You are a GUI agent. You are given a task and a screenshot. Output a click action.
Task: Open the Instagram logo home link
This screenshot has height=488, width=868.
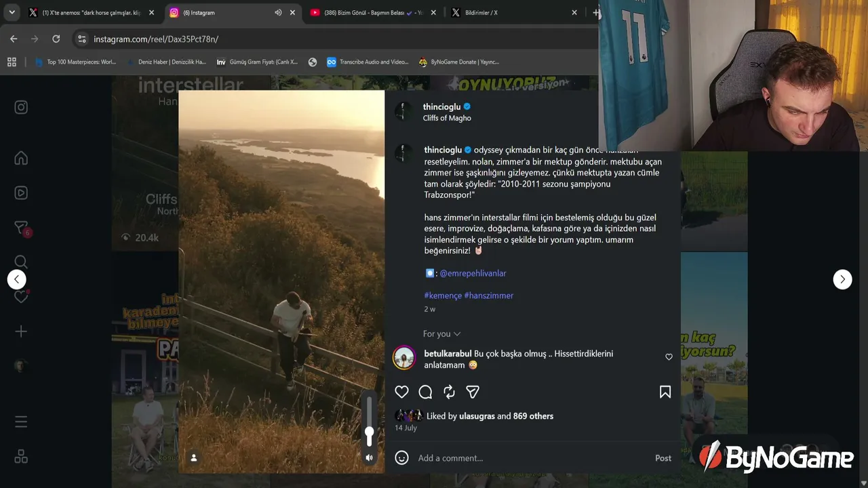coord(21,107)
